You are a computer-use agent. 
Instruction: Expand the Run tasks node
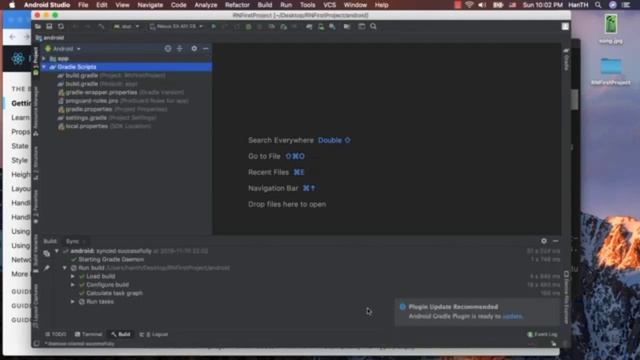point(73,302)
